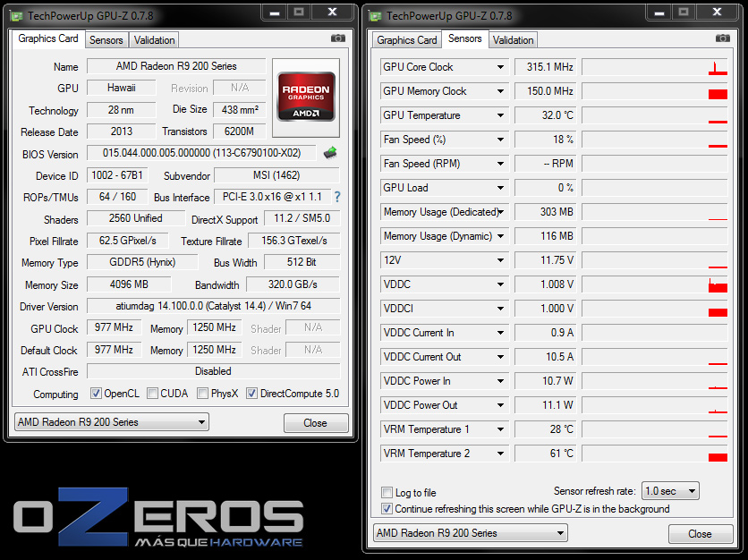Open the Sensor refresh rate dropdown
The height and width of the screenshot is (560, 748).
click(x=670, y=491)
